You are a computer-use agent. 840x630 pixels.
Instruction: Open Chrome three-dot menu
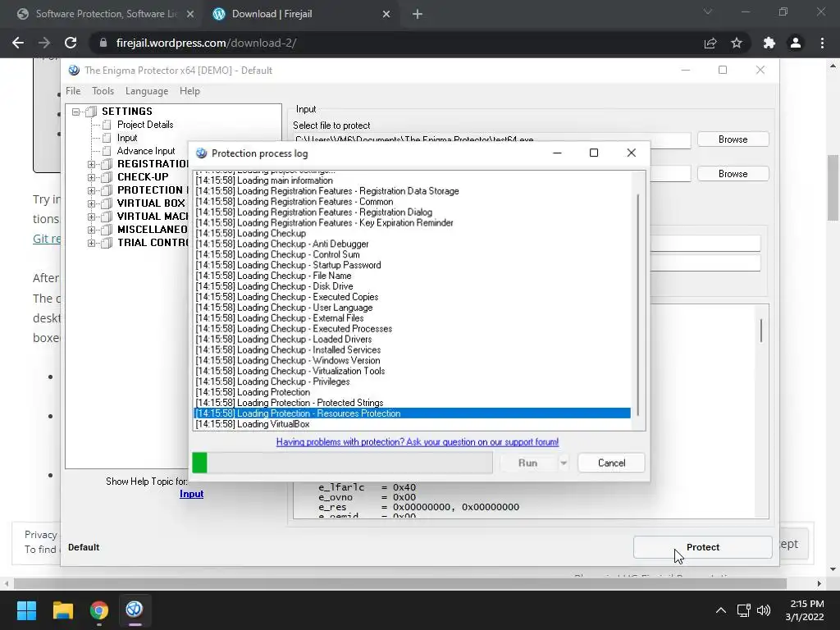tap(822, 43)
